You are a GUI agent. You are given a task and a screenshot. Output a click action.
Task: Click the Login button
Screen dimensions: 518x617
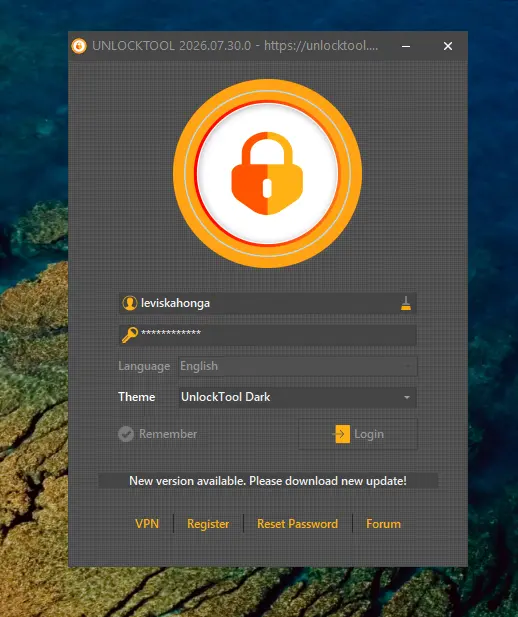[358, 434]
